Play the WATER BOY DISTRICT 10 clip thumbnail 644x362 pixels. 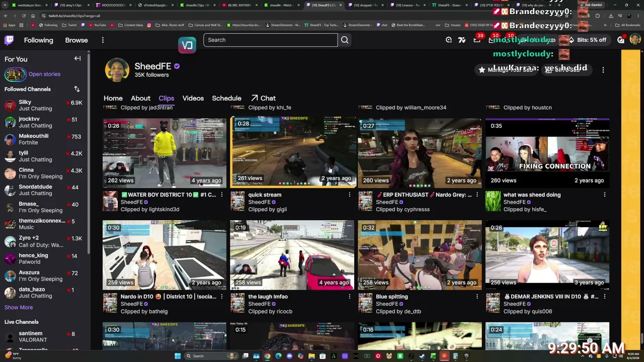click(x=165, y=153)
